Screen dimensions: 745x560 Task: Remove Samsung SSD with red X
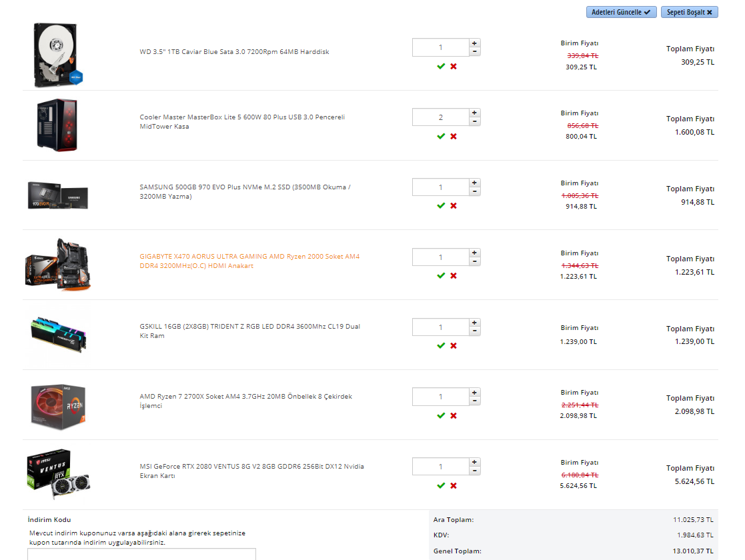[x=454, y=205]
